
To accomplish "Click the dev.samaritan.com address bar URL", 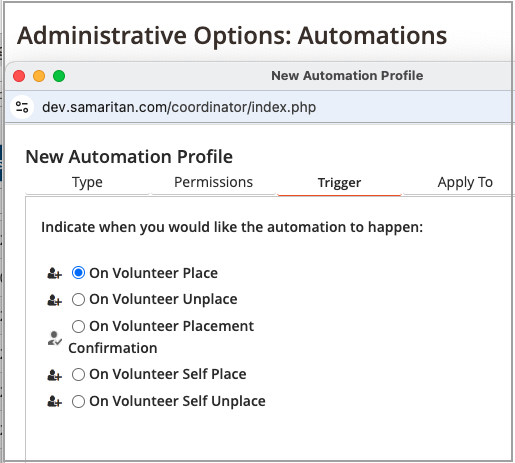I will pos(179,107).
